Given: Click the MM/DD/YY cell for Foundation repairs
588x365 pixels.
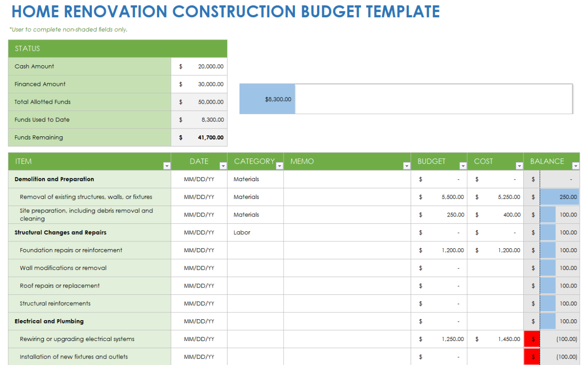Looking at the screenshot, I should (x=199, y=250).
